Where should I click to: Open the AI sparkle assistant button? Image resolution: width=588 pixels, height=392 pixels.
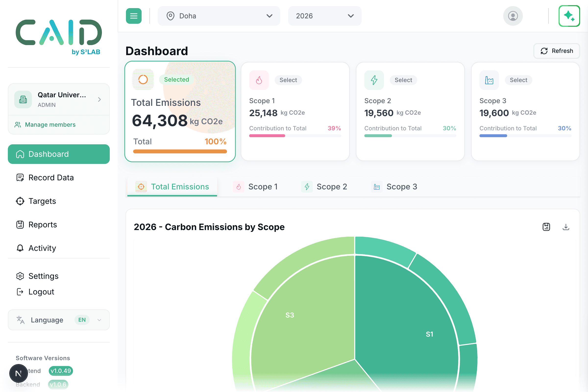pyautogui.click(x=569, y=16)
